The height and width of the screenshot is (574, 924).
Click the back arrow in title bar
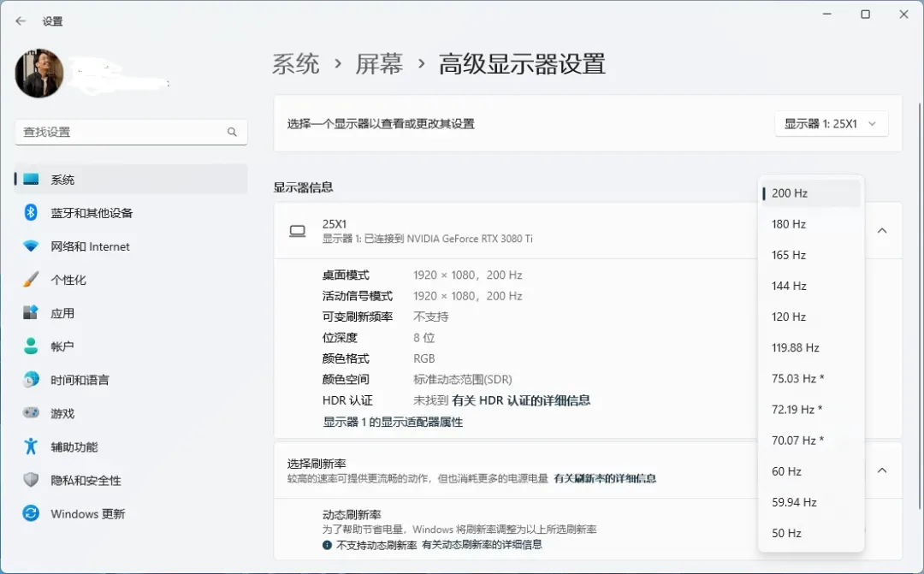pos(21,21)
